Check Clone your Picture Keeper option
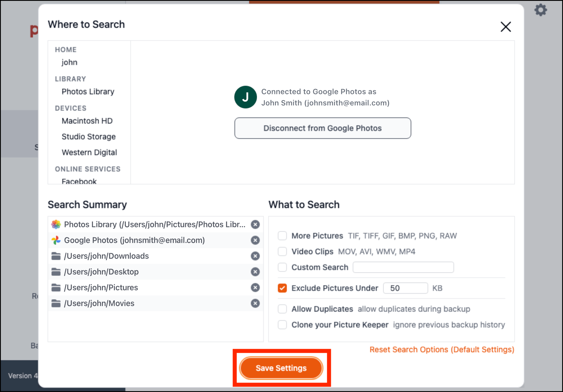This screenshot has width=563, height=392. tap(282, 325)
